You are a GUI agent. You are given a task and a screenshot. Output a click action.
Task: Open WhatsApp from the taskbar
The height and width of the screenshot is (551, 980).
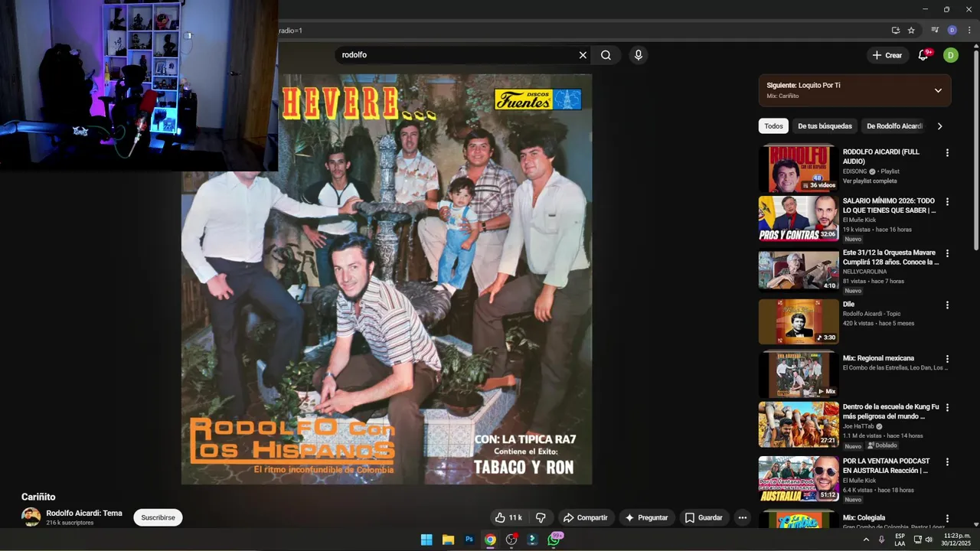[554, 540]
